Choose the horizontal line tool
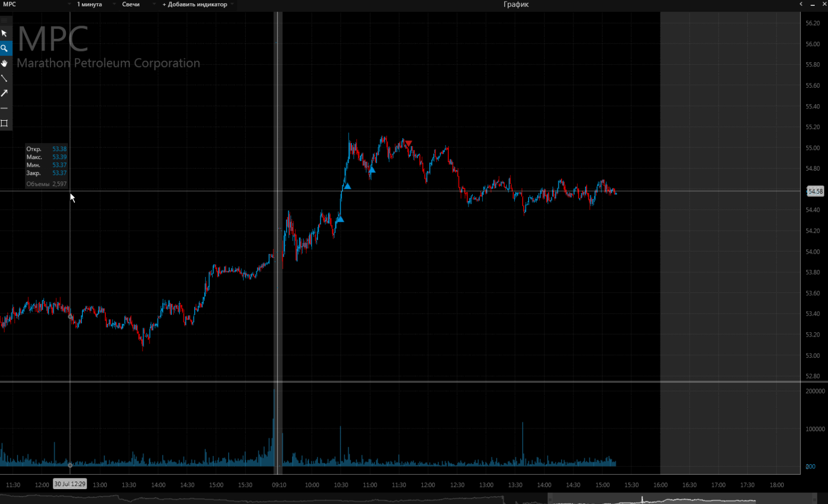 tap(4, 108)
